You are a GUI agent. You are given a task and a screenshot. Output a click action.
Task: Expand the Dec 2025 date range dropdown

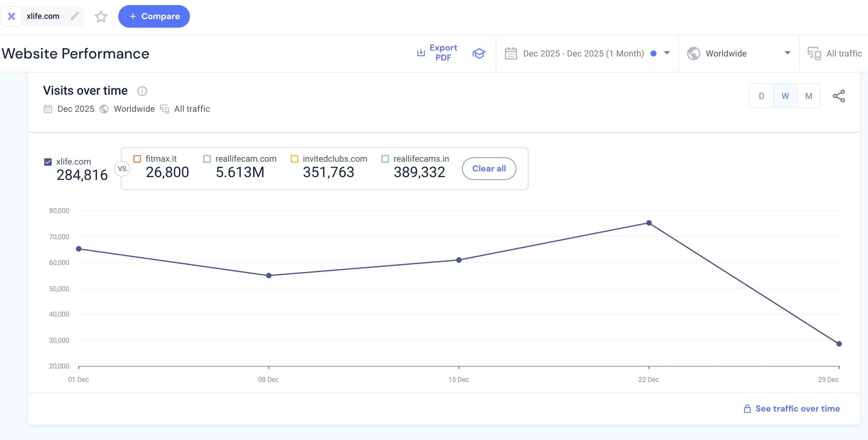(666, 53)
